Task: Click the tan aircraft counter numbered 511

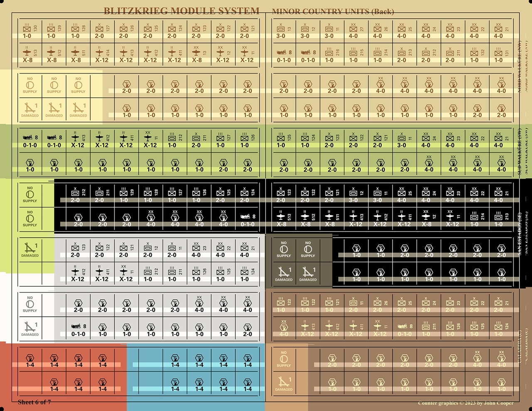Action: (78, 56)
